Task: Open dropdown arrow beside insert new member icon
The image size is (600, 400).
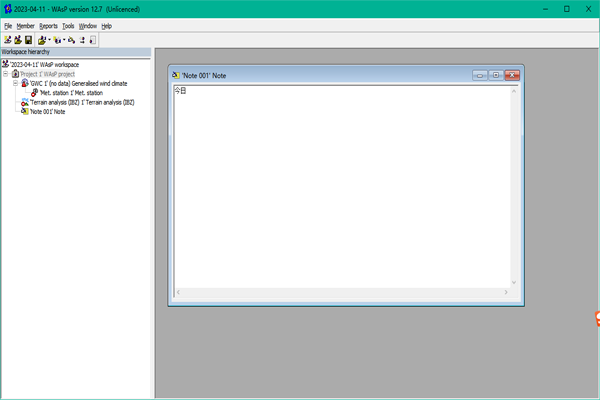Action: (64, 40)
